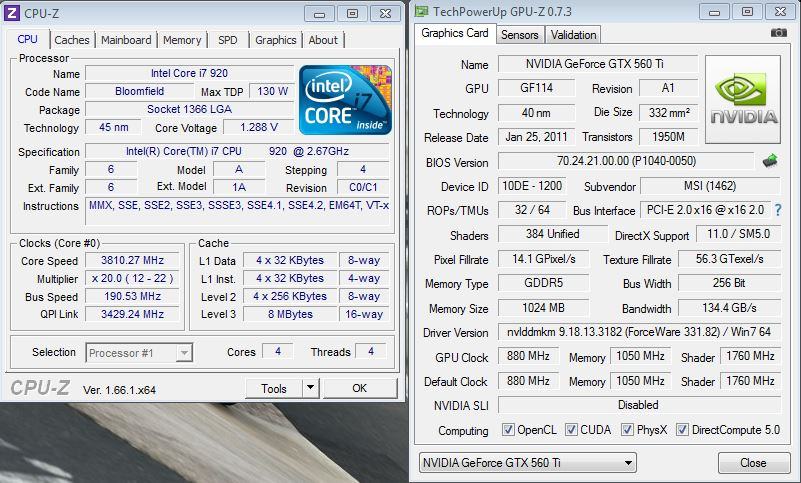This screenshot has width=801, height=483.
Task: Switch to the CPU tab
Action: [28, 39]
